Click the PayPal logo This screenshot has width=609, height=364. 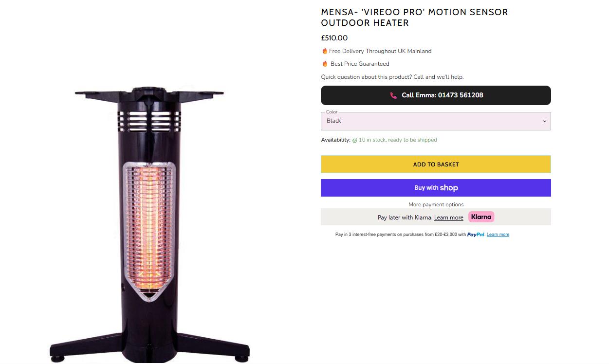coord(476,235)
